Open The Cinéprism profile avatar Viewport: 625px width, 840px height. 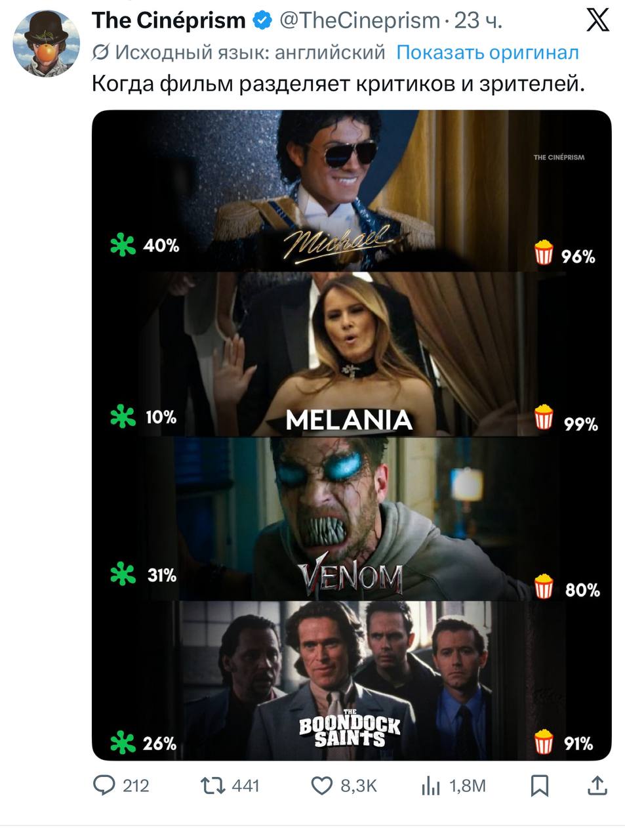[x=46, y=44]
